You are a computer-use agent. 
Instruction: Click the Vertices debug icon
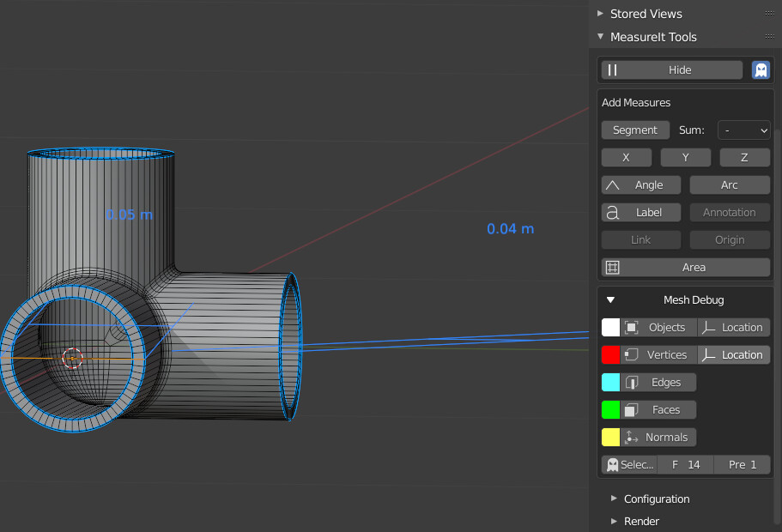tap(633, 354)
